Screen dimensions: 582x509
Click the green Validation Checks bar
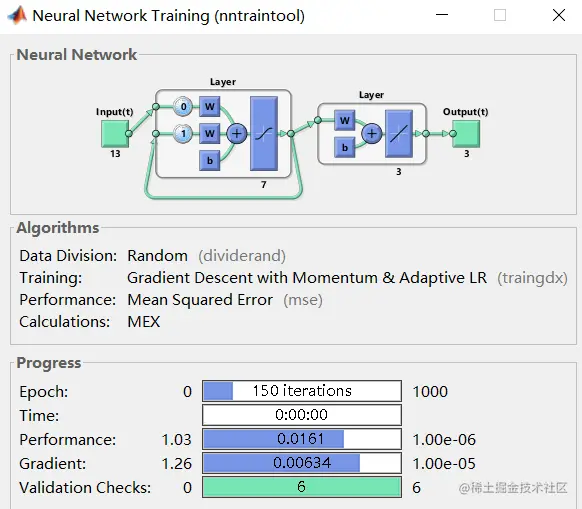[x=302, y=487]
